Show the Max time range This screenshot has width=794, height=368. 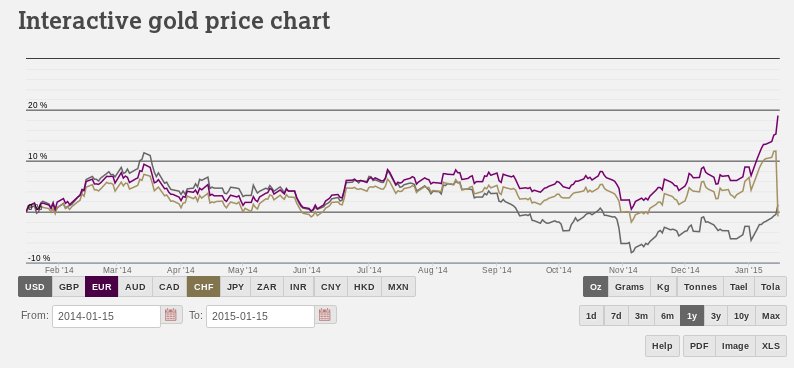[771, 316]
